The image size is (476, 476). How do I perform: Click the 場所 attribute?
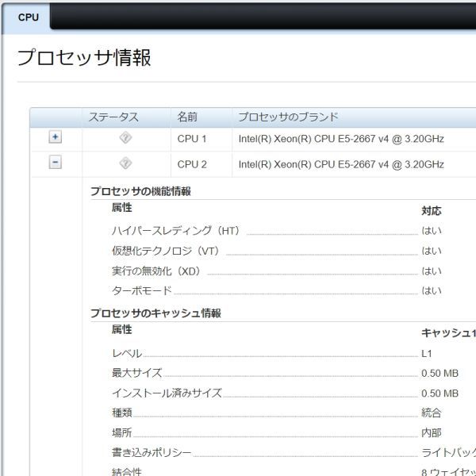click(122, 433)
